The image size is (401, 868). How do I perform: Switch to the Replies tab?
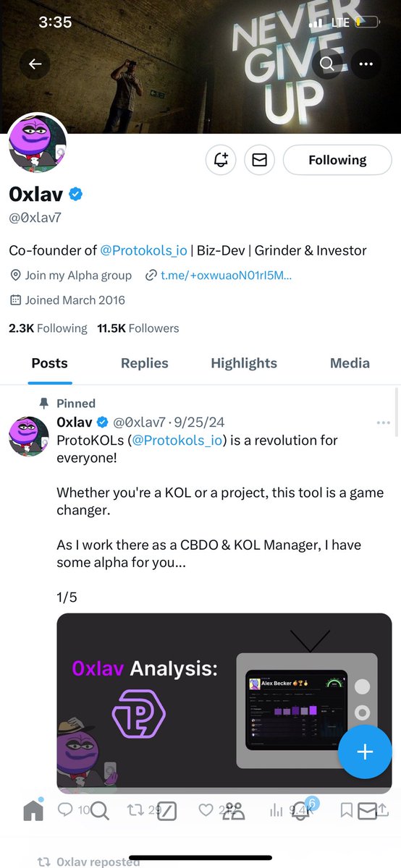click(145, 363)
